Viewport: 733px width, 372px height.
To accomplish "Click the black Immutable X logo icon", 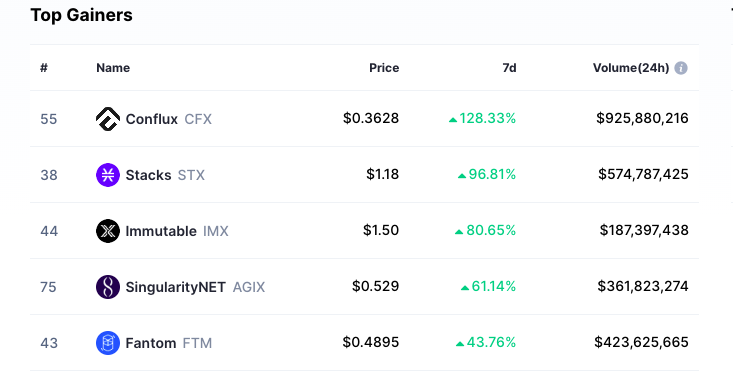I will [108, 231].
